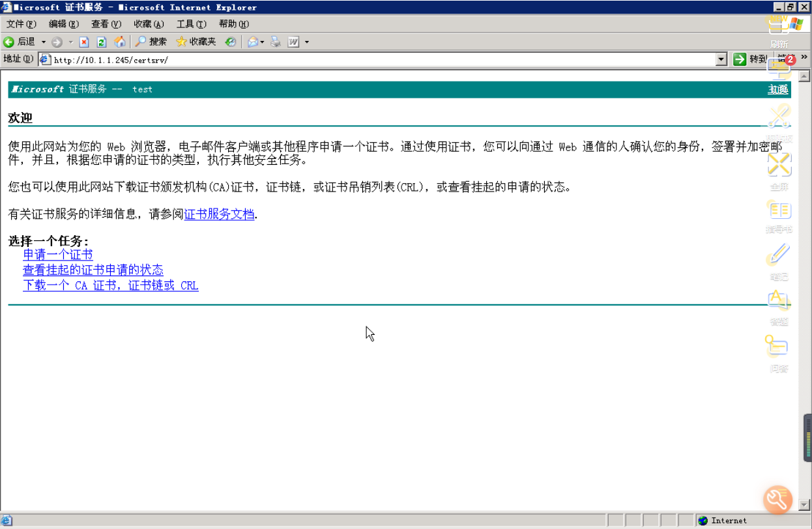
Task: Open the 指导书 guide book sidebar icon
Action: [x=779, y=217]
